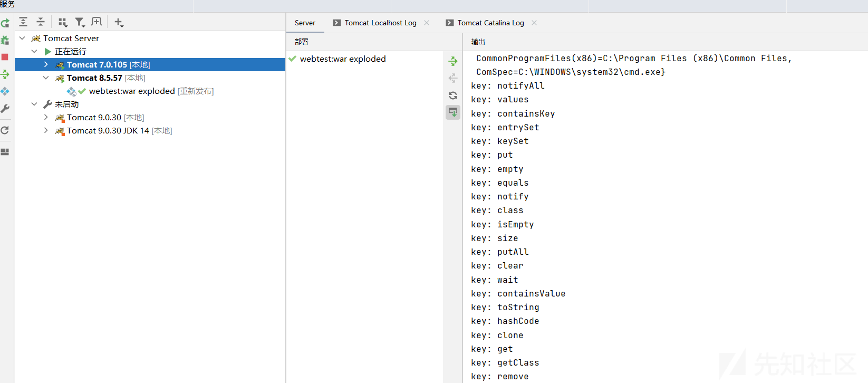Collapse the Tomcat Server tree node
Screen dimensions: 868x383
[22, 38]
